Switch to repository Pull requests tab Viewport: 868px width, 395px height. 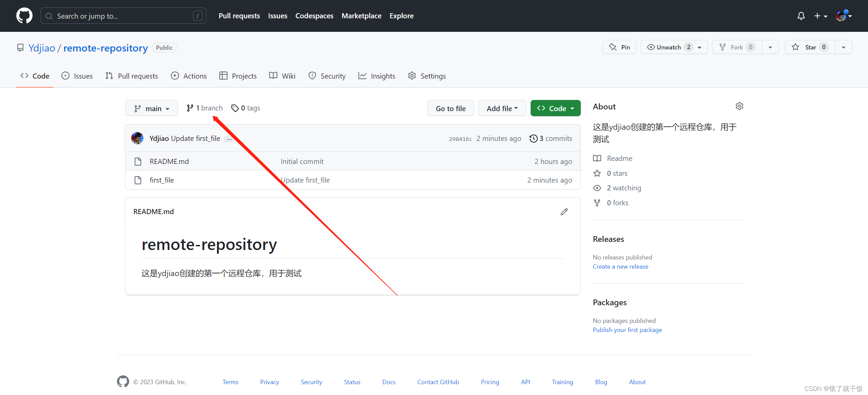pos(132,76)
